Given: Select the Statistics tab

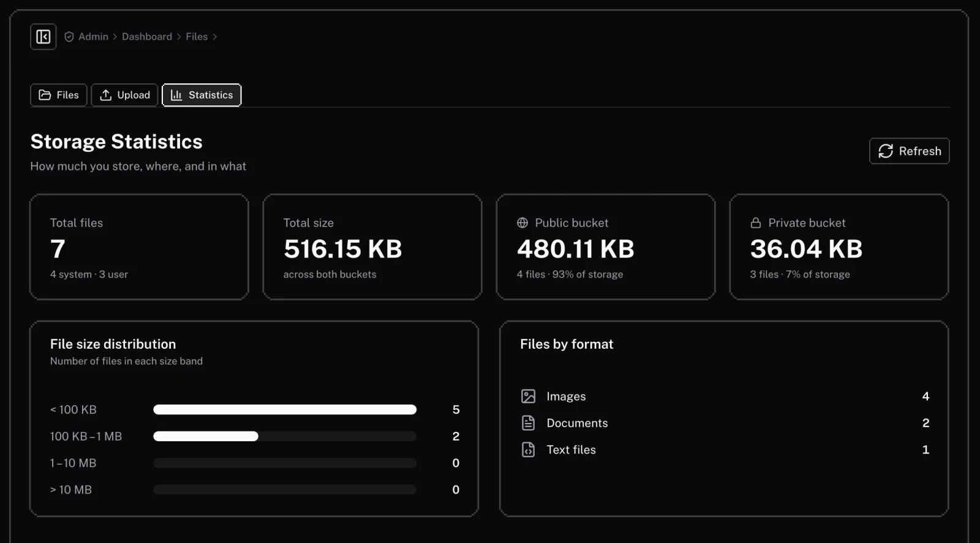Looking at the screenshot, I should (x=202, y=95).
